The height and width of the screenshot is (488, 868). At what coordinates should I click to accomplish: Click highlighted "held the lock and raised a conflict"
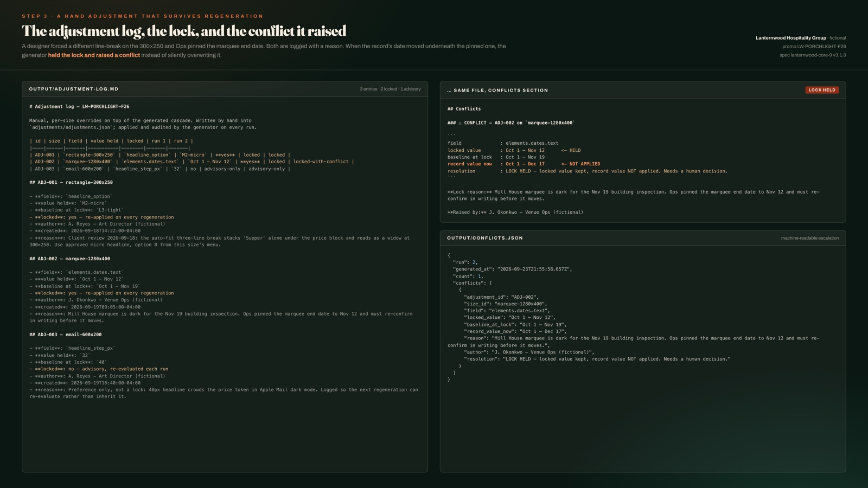pos(94,55)
